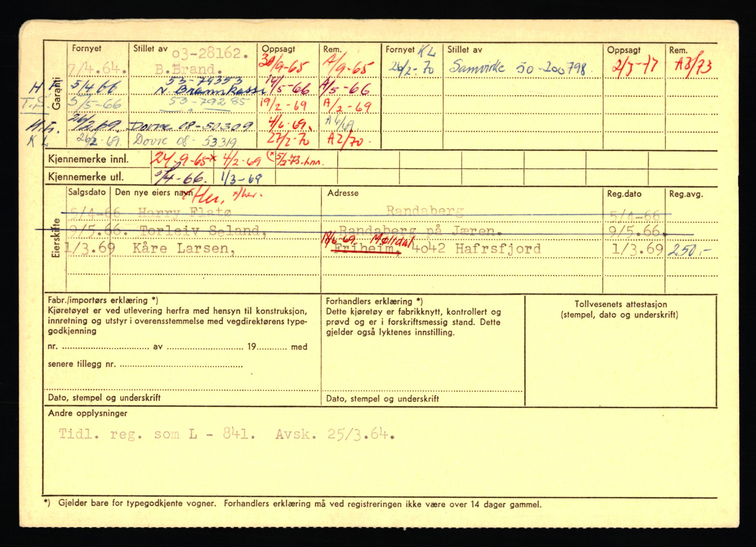Image resolution: width=756 pixels, height=547 pixels.
Task: Click the date '7/4.64.' under Fornyet
Action: [97, 69]
